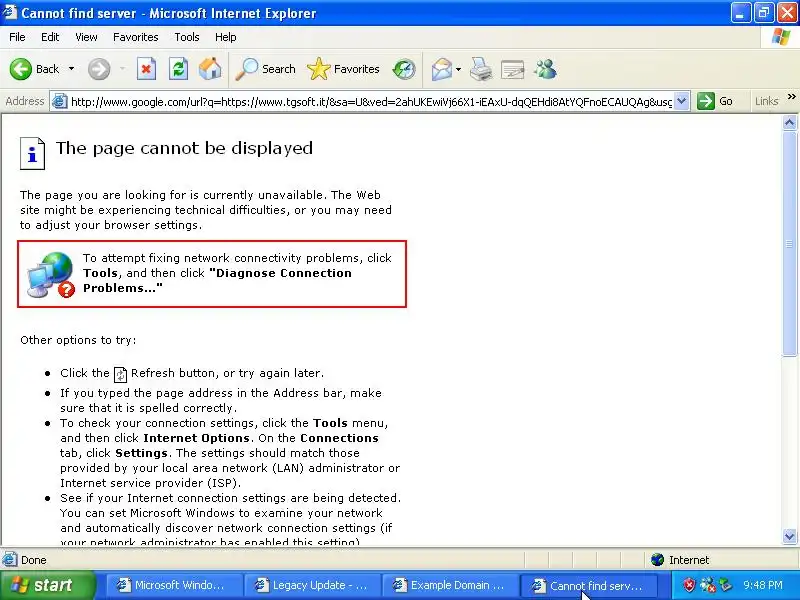Click the 'Other options to try:' text
Screen dimensions: 800x600
pyautogui.click(x=78, y=340)
